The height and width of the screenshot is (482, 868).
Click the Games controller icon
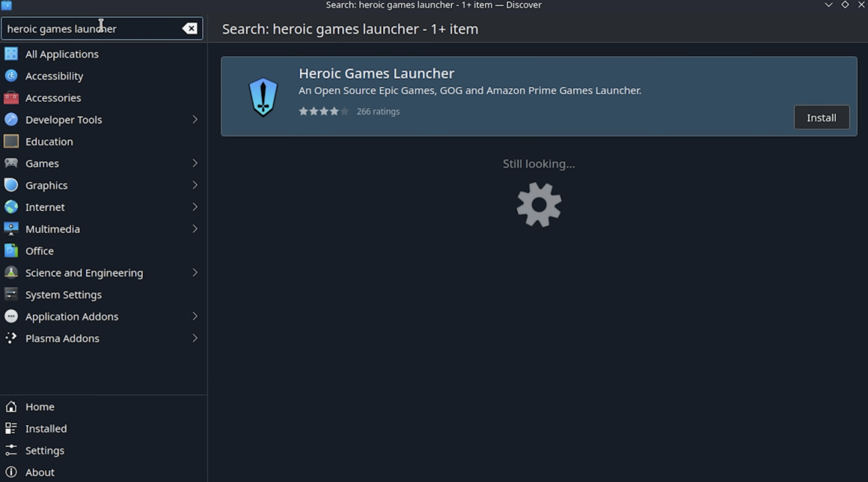coord(11,163)
